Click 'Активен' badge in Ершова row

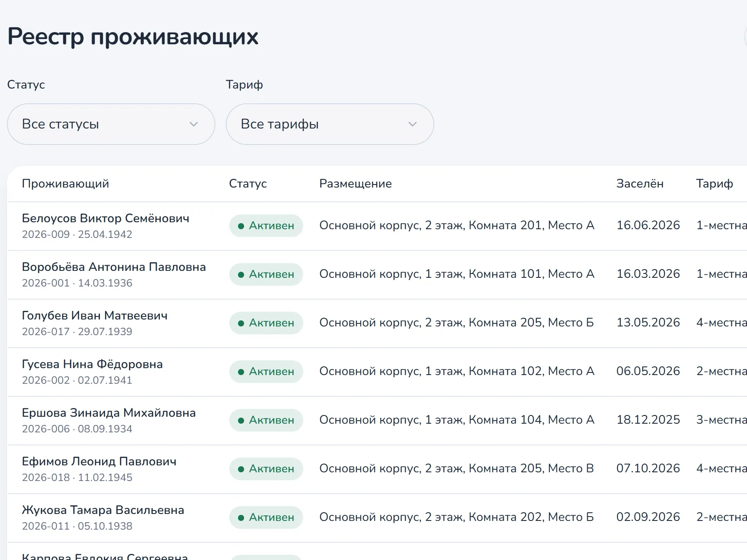point(266,420)
